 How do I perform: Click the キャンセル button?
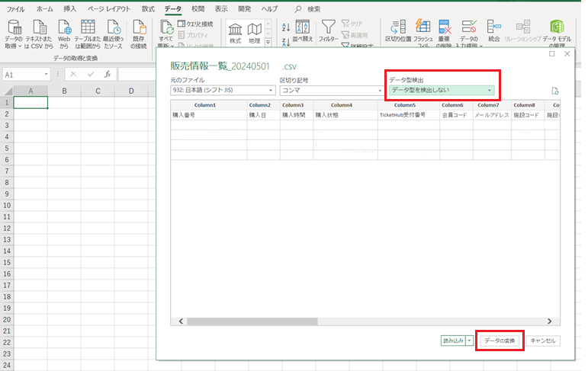(x=544, y=341)
